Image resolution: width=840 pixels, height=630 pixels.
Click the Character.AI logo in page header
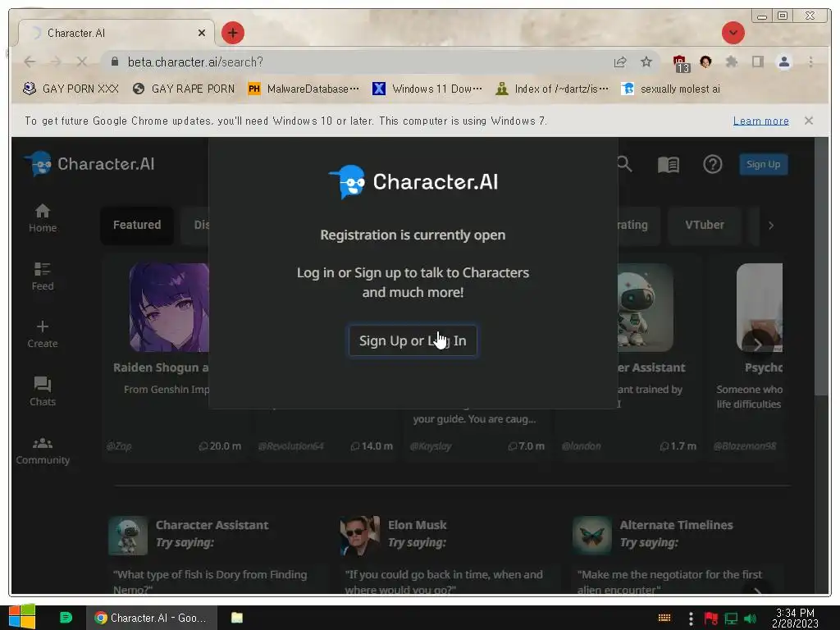pyautogui.click(x=89, y=164)
